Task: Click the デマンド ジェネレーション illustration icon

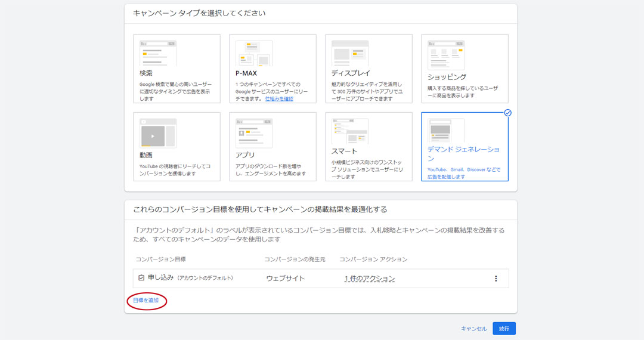Action: 447,130
